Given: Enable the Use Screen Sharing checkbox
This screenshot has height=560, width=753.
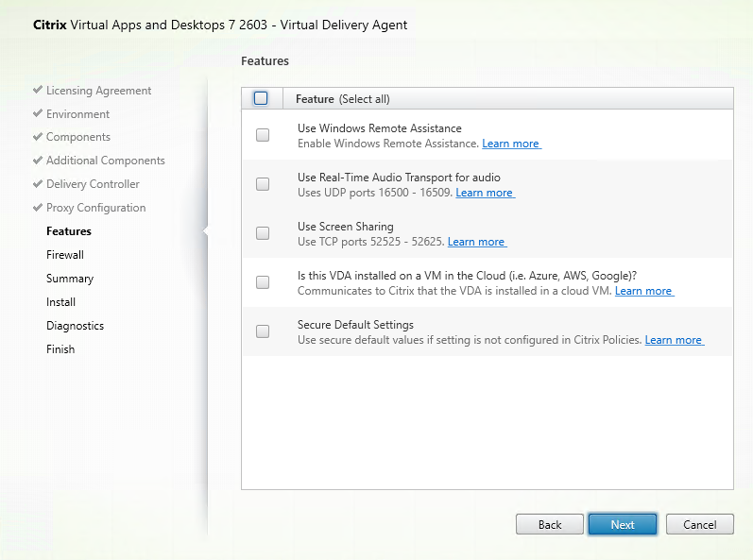Looking at the screenshot, I should pyautogui.click(x=263, y=233).
